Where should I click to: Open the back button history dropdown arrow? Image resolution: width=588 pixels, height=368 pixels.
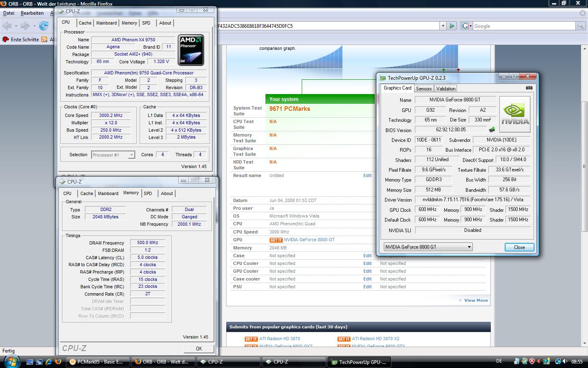[16, 26]
